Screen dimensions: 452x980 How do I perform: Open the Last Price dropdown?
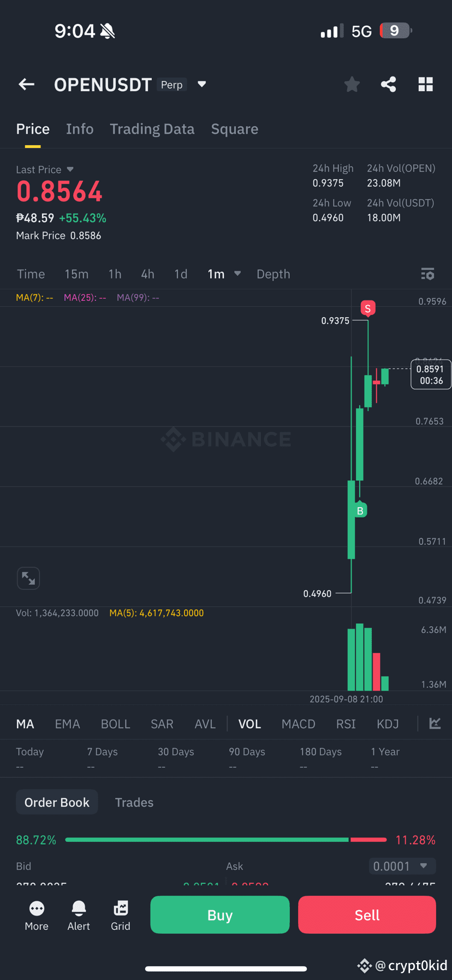click(x=70, y=169)
